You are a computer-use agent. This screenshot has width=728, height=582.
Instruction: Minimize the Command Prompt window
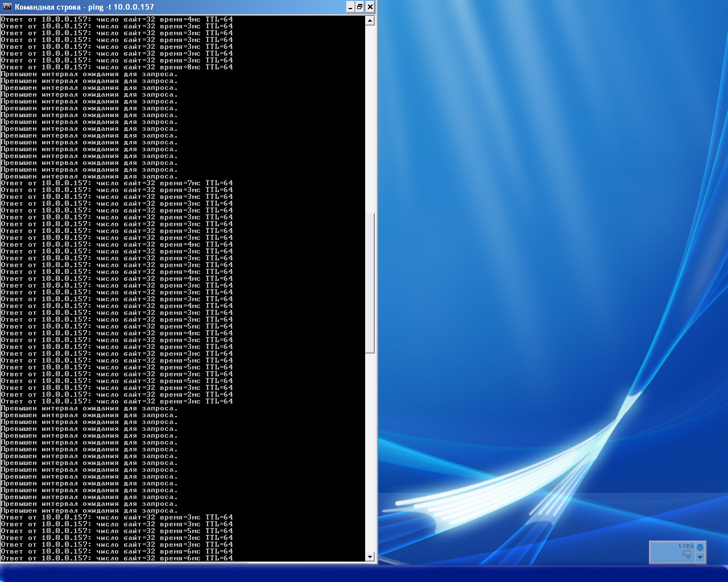click(350, 7)
